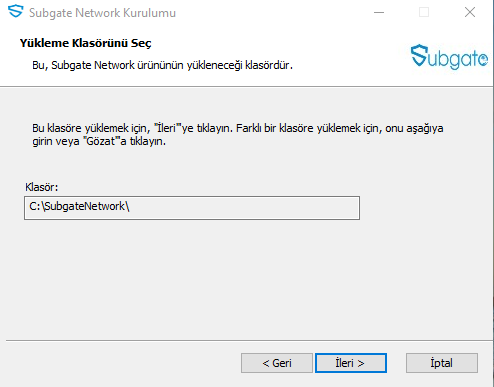
Task: Click the C:\SubgateNetwork\ path text
Action: click(79, 206)
